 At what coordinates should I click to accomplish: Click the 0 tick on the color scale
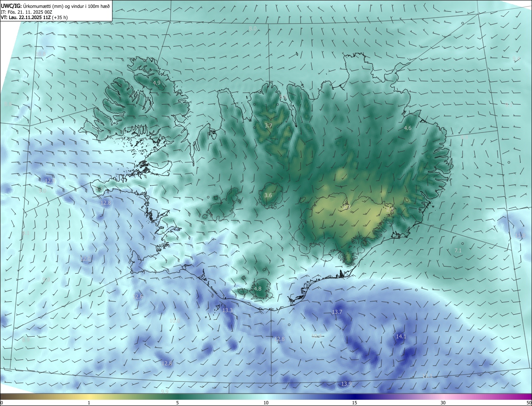click(x=1, y=403)
